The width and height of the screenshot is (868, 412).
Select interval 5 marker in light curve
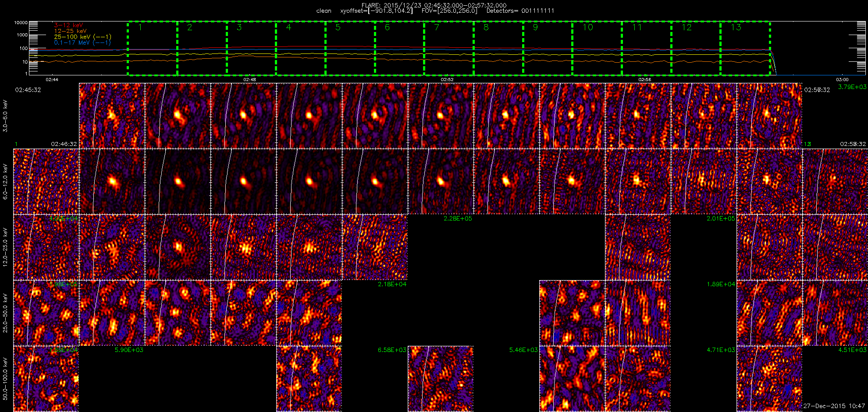pyautogui.click(x=338, y=27)
